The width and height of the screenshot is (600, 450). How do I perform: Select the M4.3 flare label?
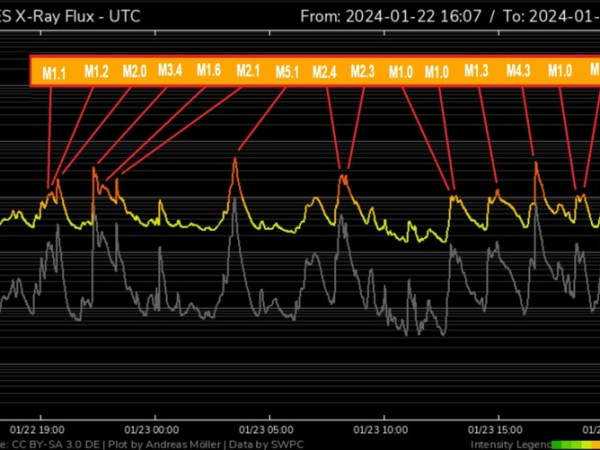[x=518, y=71]
